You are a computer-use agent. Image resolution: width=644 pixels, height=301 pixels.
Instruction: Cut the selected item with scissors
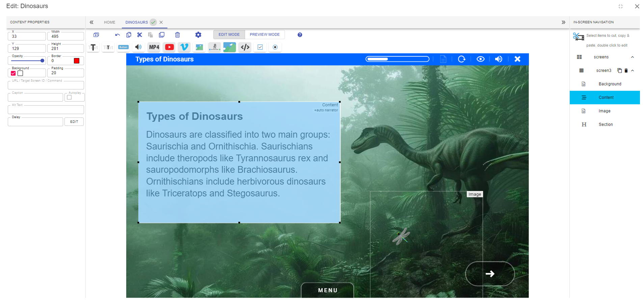tap(140, 35)
